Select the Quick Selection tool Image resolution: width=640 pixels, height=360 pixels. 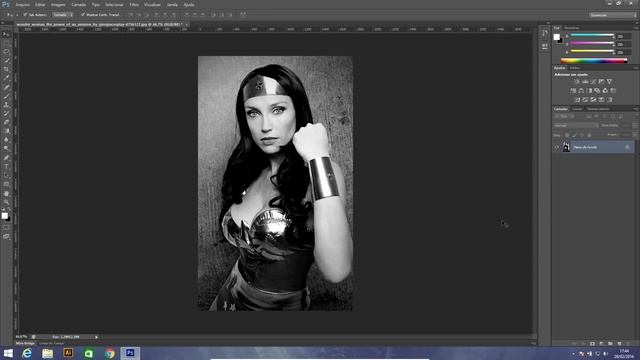coord(6,60)
